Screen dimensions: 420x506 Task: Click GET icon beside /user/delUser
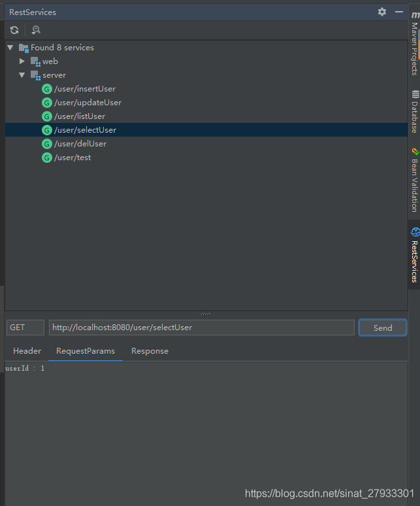(47, 144)
